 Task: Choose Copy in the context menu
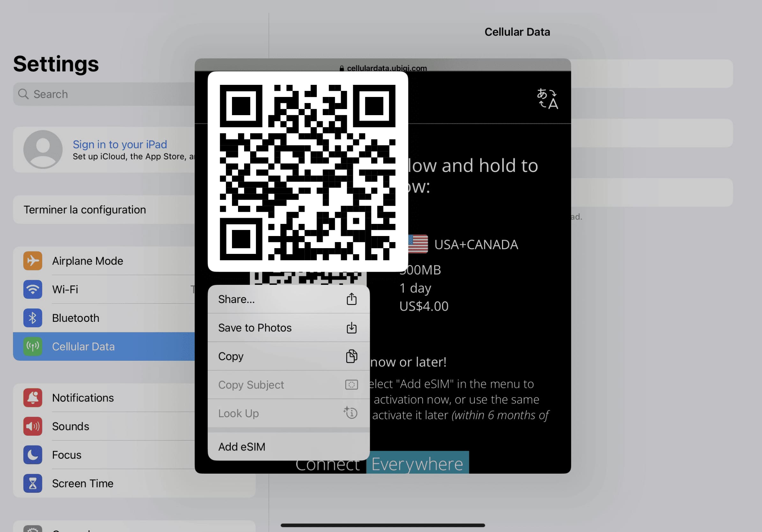(x=288, y=356)
